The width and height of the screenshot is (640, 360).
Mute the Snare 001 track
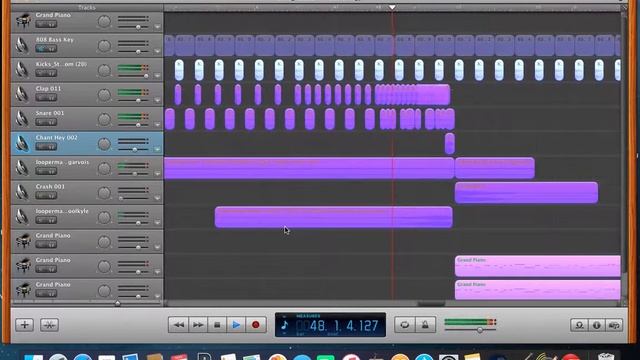pos(41,122)
